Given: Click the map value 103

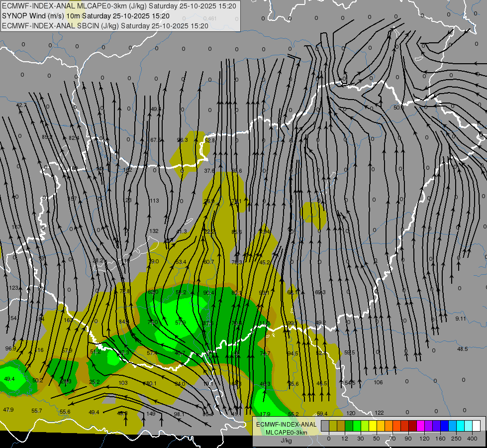Looking at the screenshot, I should click(123, 383).
